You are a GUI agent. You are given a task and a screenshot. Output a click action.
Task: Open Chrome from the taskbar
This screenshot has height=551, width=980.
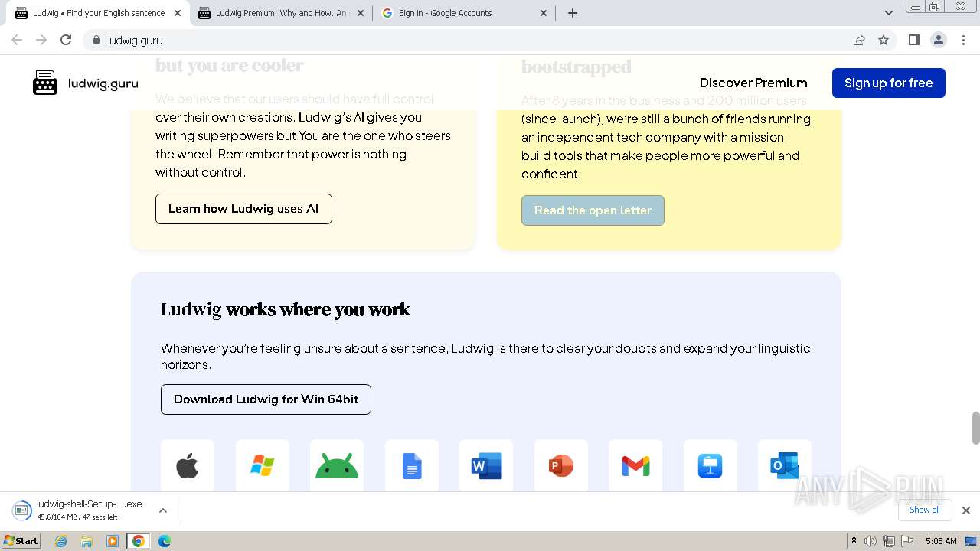tap(139, 541)
